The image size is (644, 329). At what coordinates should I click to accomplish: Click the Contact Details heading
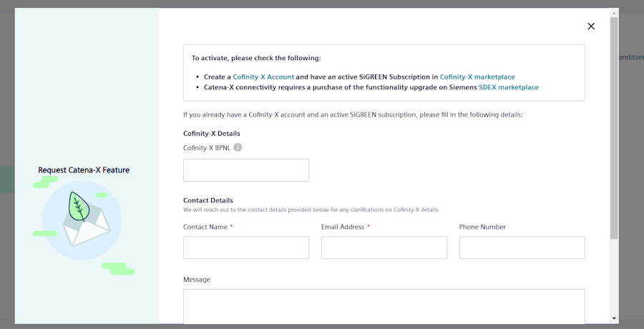click(x=208, y=200)
